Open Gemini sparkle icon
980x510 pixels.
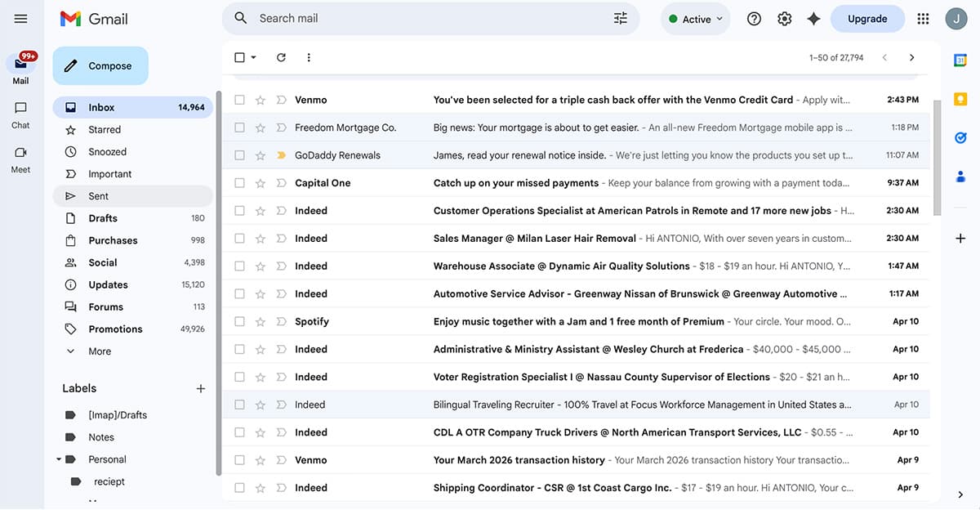tap(813, 19)
